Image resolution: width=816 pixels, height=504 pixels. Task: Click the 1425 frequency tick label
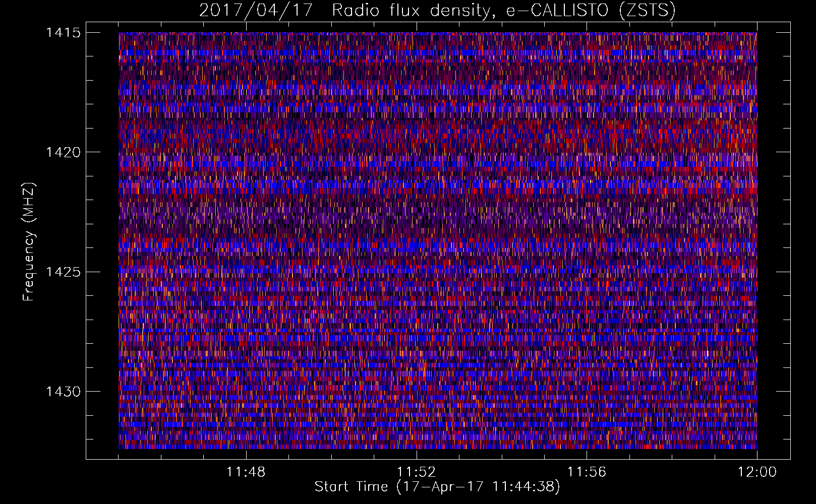(x=64, y=272)
